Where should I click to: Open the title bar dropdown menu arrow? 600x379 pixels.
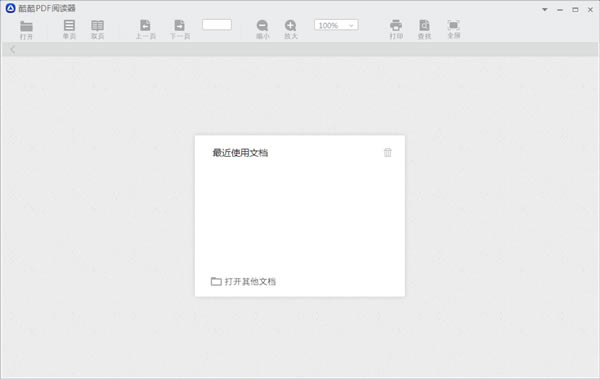(545, 10)
